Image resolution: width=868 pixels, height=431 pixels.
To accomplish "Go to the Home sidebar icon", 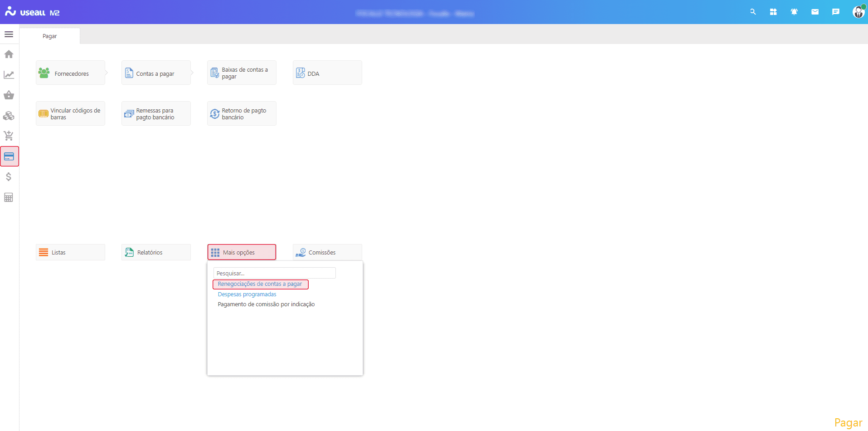I will 9,54.
